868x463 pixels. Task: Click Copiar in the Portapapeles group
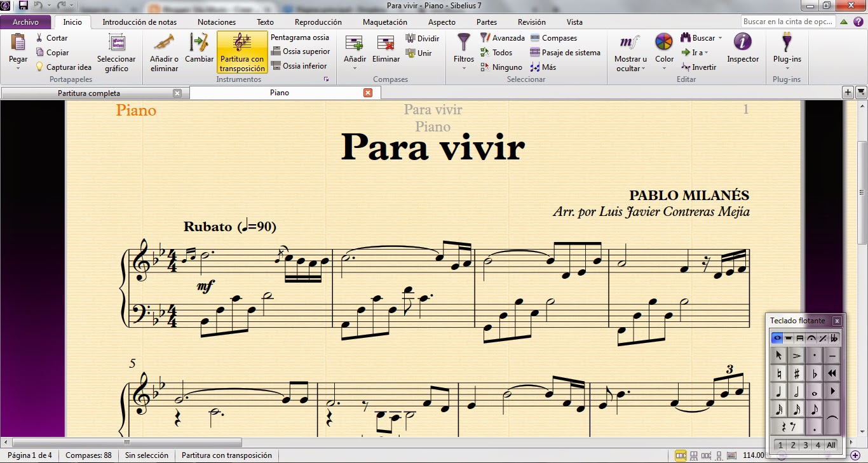(52, 53)
